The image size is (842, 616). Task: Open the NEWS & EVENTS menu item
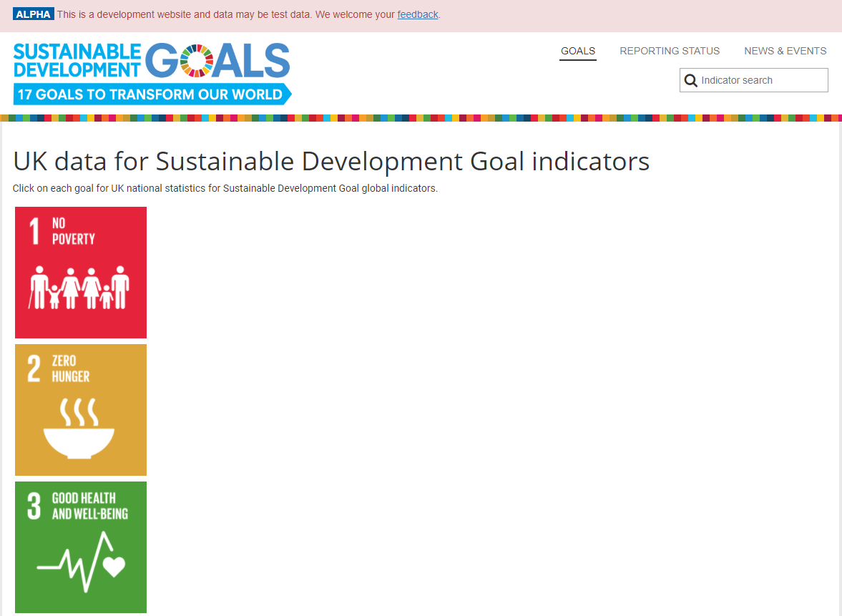(x=785, y=51)
